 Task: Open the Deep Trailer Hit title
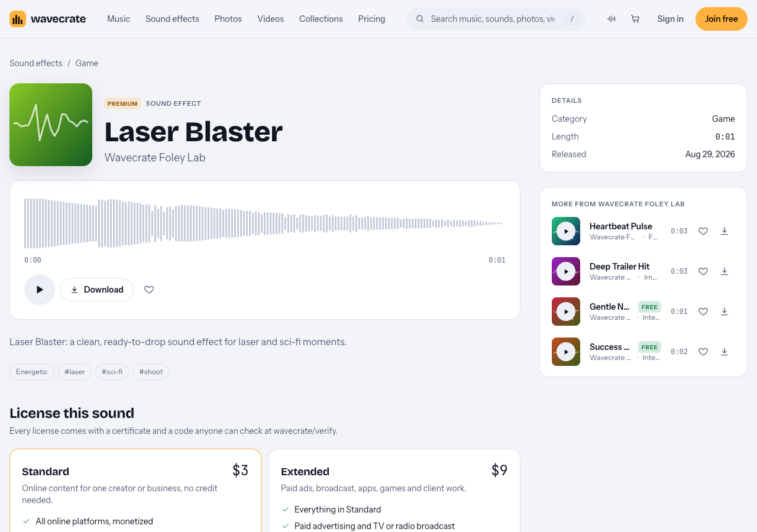coord(619,267)
